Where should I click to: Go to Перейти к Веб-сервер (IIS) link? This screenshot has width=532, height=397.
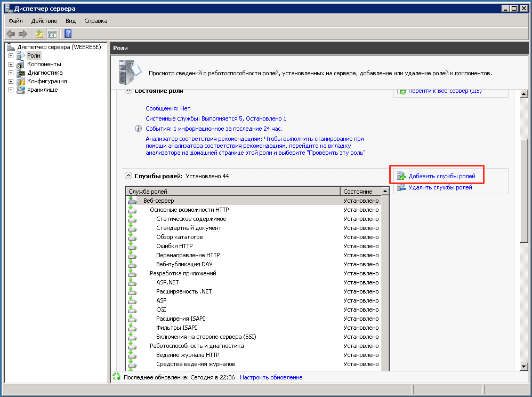pos(445,91)
